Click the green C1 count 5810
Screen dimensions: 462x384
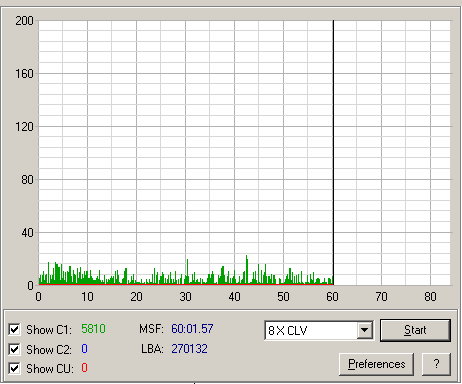[93, 329]
